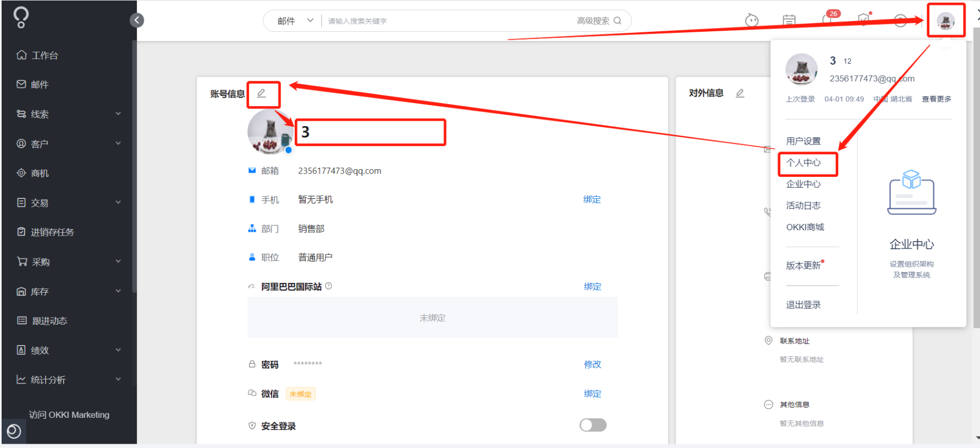Click the 企业中心 illustration card
This screenshot has height=448, width=980.
[x=912, y=224]
